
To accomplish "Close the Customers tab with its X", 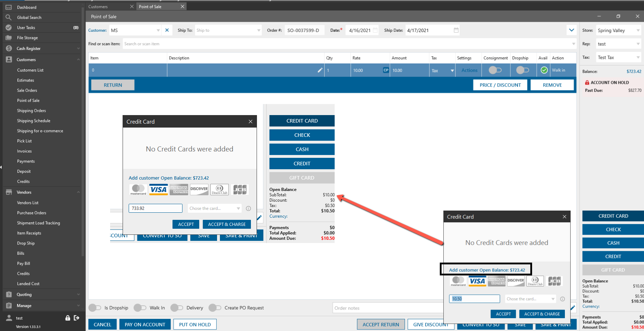I will tap(132, 6).
